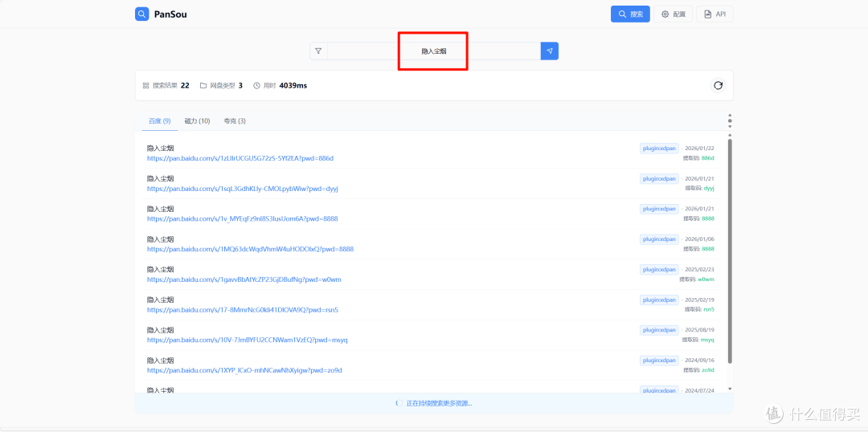Click the results list vertical scrollbar thumb

coord(730,251)
